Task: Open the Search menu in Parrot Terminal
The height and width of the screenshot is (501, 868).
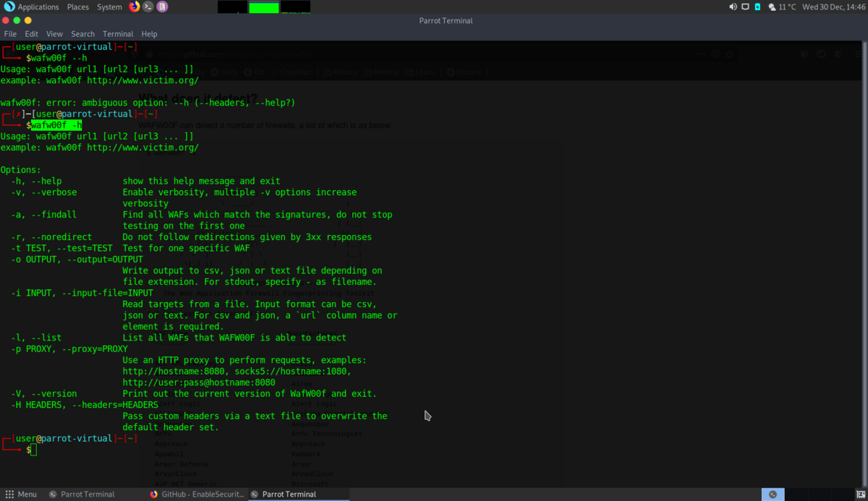Action: 82,34
